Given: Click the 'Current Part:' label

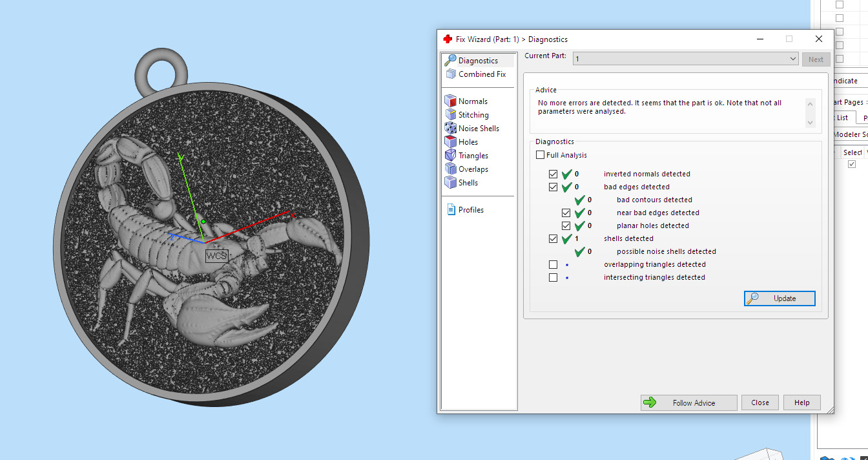Looking at the screenshot, I should tap(545, 56).
